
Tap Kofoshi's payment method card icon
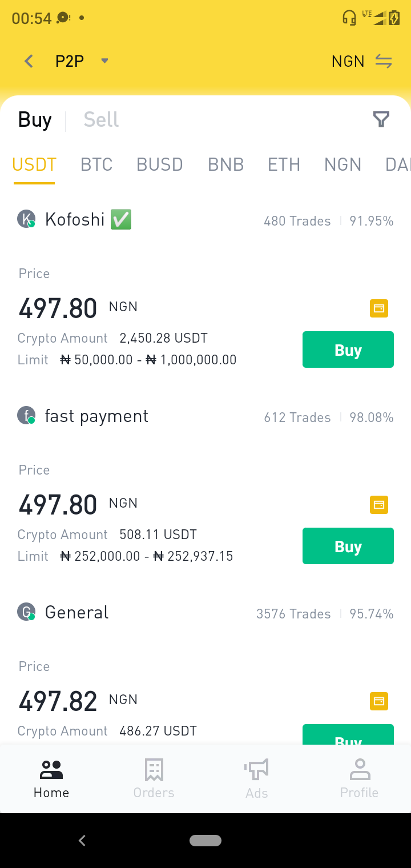pyautogui.click(x=379, y=308)
